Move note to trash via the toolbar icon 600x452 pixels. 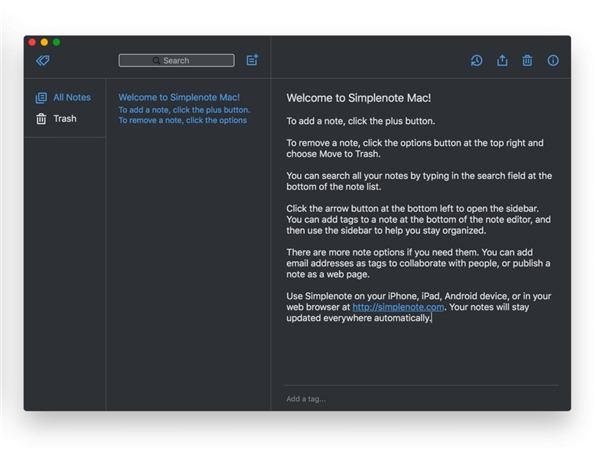(527, 60)
